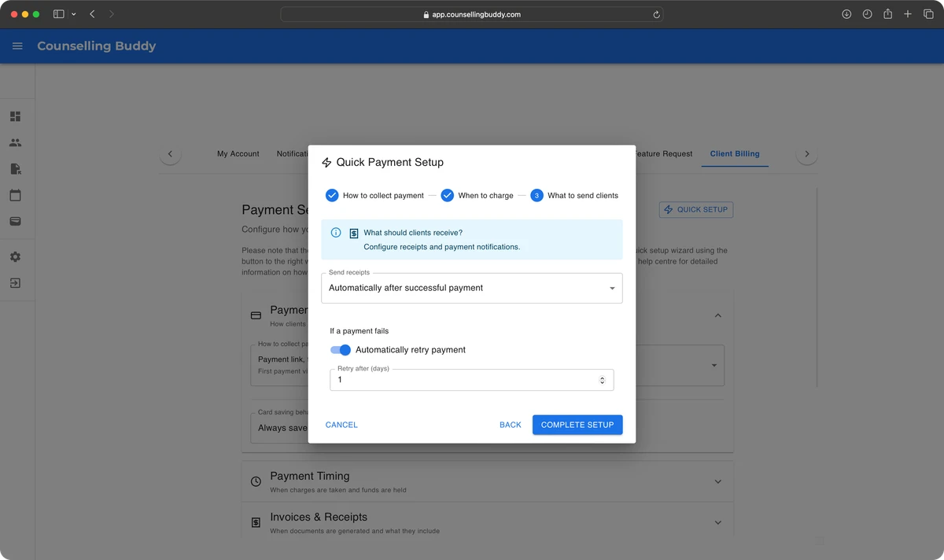Cancel the Quick Payment Setup dialog
The height and width of the screenshot is (560, 944).
[x=341, y=425]
